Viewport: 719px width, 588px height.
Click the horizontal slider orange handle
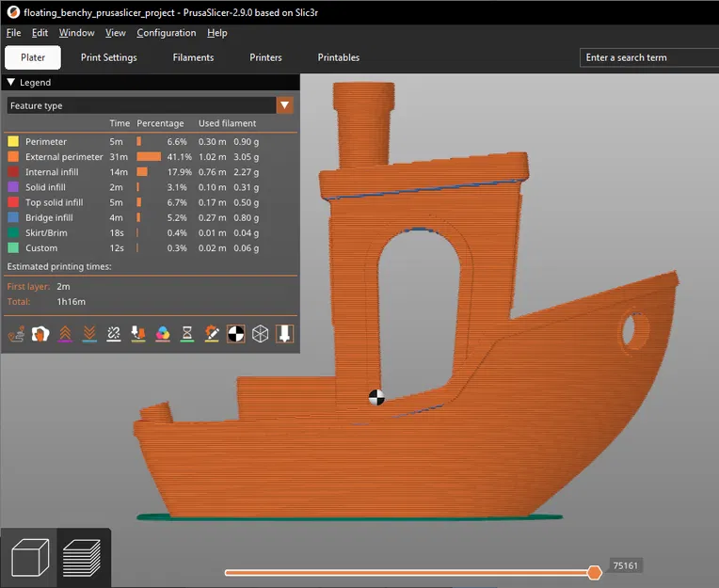[594, 572]
